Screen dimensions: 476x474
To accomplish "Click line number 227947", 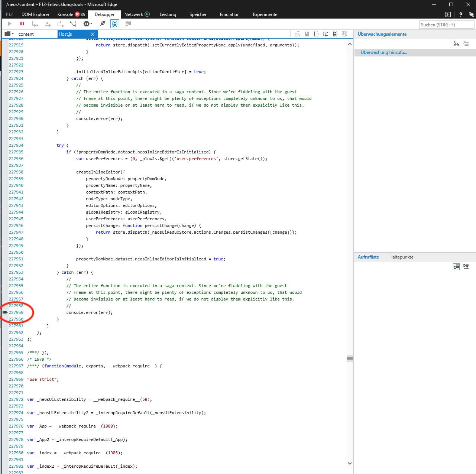I will point(16,232).
